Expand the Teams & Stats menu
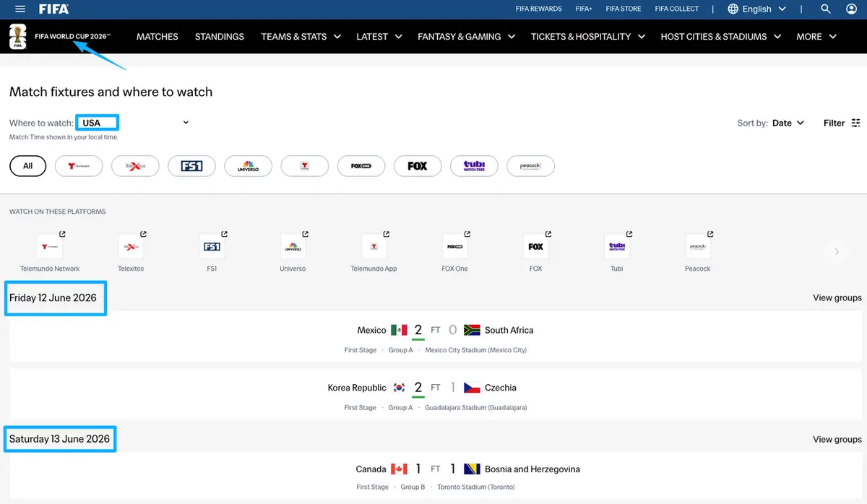Viewport: 867px width, 504px height. [x=301, y=36]
